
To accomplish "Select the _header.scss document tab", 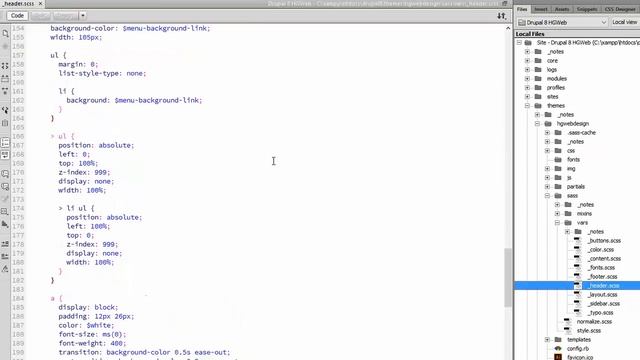I will [19, 4].
